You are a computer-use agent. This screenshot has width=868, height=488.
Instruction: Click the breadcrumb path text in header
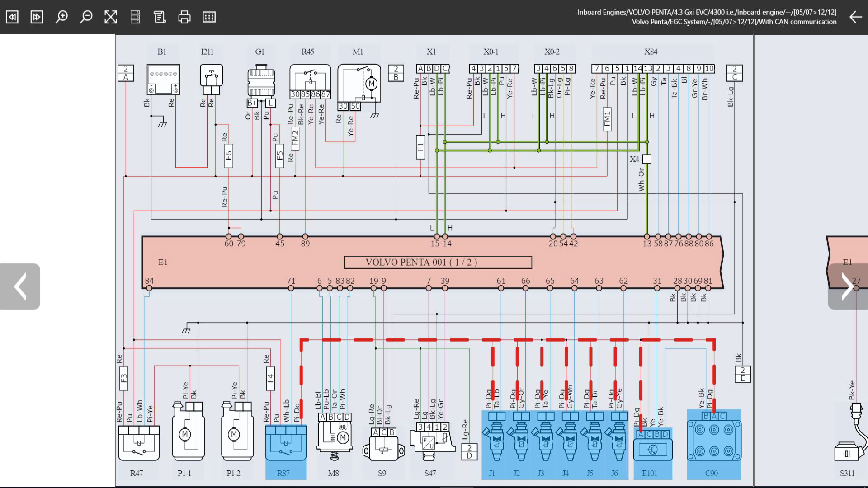707,17
